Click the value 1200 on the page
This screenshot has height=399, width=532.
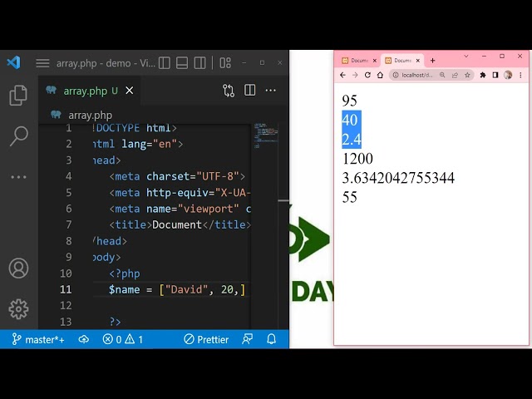tap(357, 159)
